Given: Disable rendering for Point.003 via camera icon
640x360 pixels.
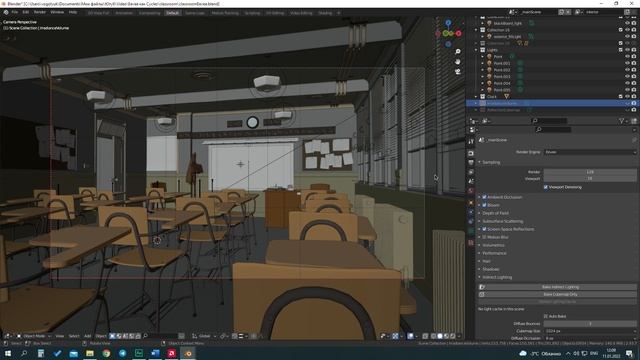Looking at the screenshot, I should click(x=634, y=76).
